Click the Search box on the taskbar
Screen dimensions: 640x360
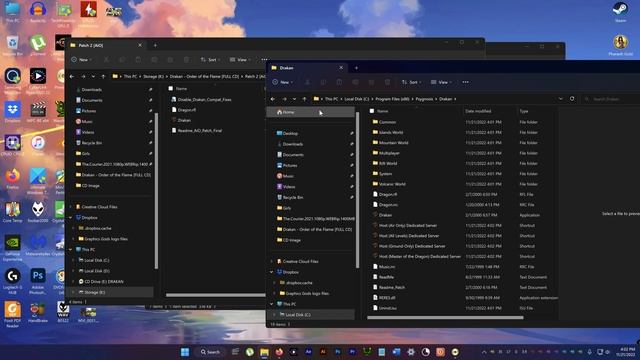coord(210,352)
